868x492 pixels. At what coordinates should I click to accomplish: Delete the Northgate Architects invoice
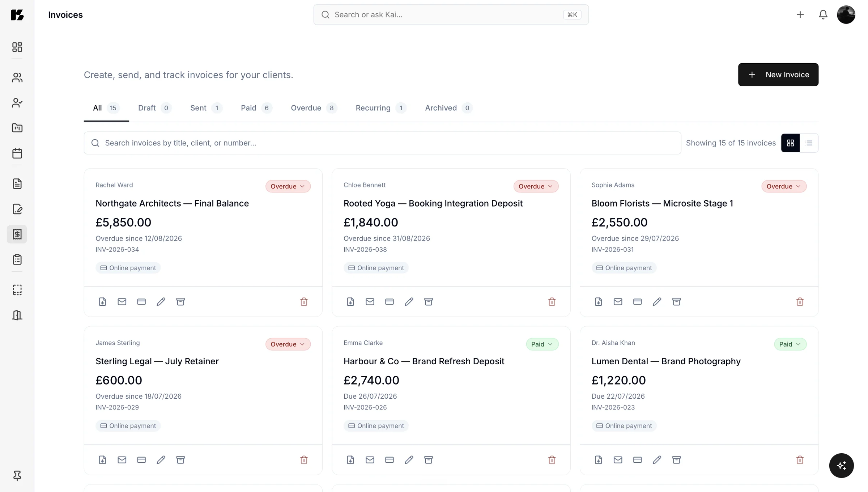304,302
